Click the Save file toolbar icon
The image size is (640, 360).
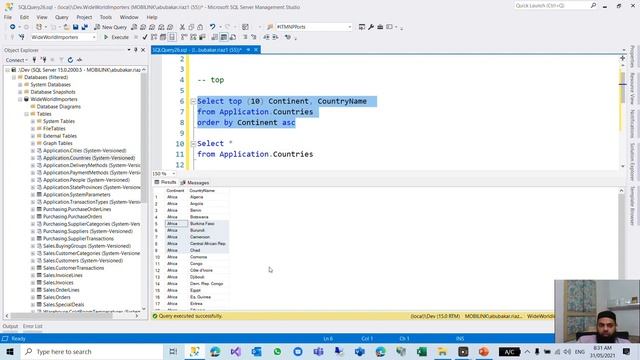click(x=76, y=27)
